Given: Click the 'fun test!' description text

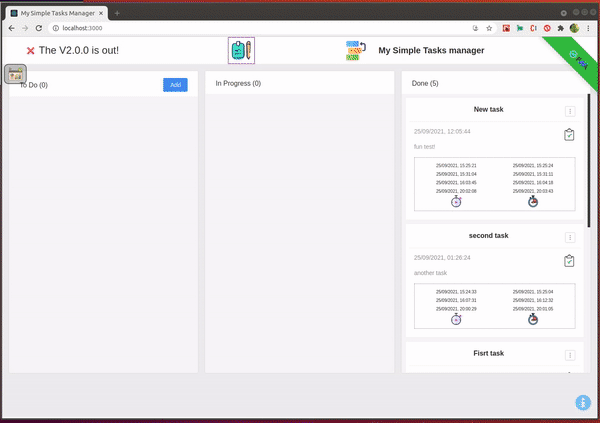Looking at the screenshot, I should [x=424, y=147].
